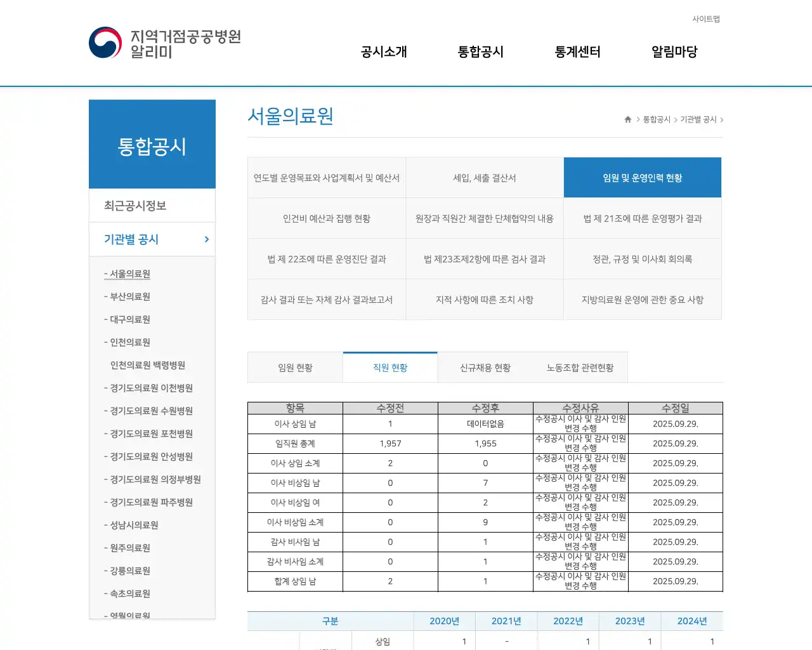The height and width of the screenshot is (650, 812).
Task: Switch to the 신규채용 현황 tab
Action: tap(485, 367)
